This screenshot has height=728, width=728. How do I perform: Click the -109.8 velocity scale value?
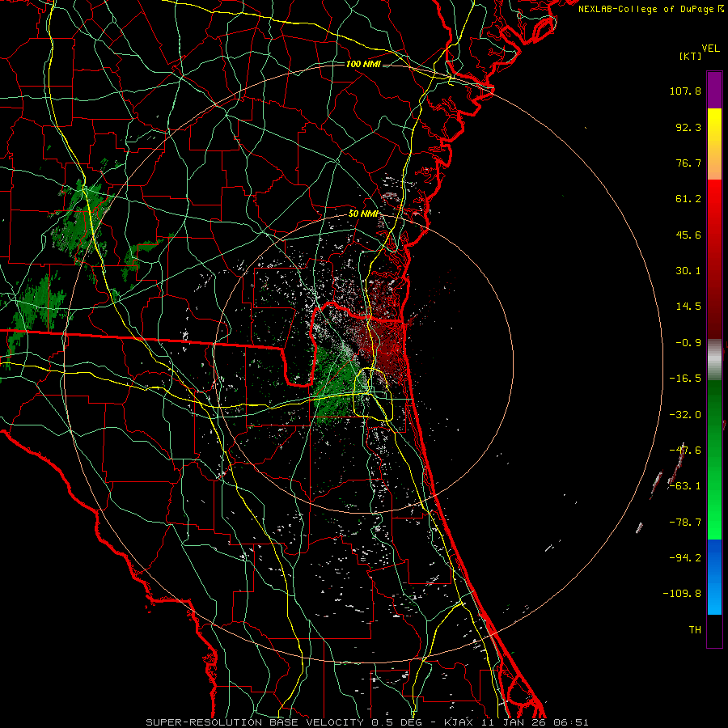pyautogui.click(x=682, y=594)
